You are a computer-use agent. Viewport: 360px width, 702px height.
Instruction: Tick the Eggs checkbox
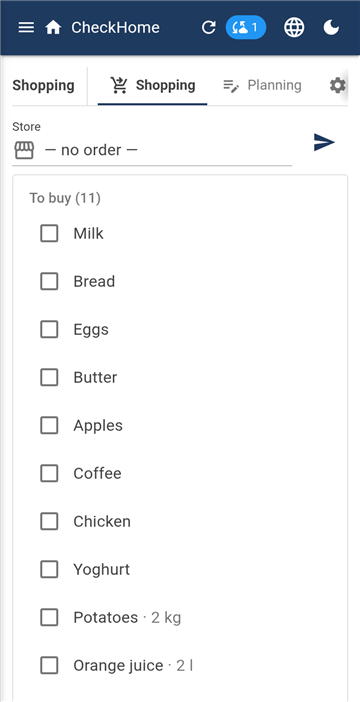click(49, 330)
